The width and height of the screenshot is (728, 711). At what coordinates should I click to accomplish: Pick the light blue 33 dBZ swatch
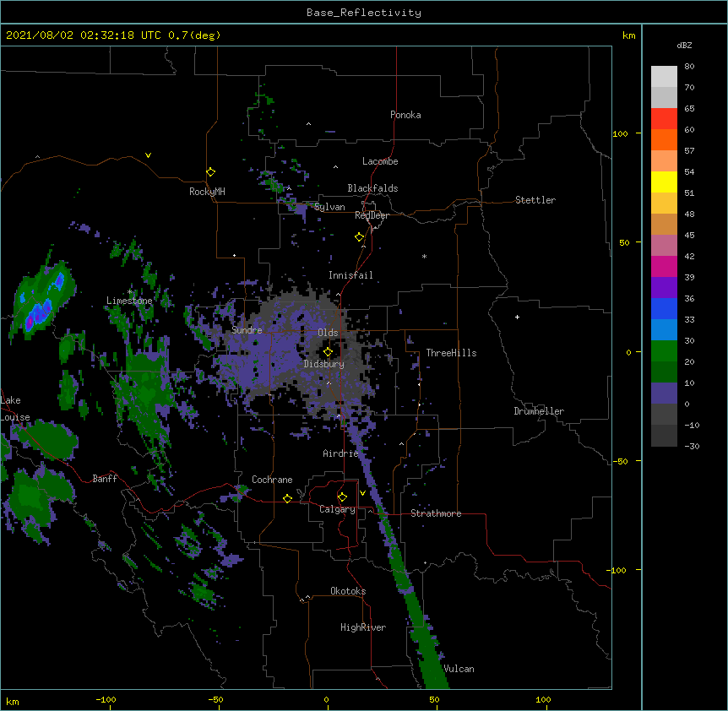tap(664, 330)
